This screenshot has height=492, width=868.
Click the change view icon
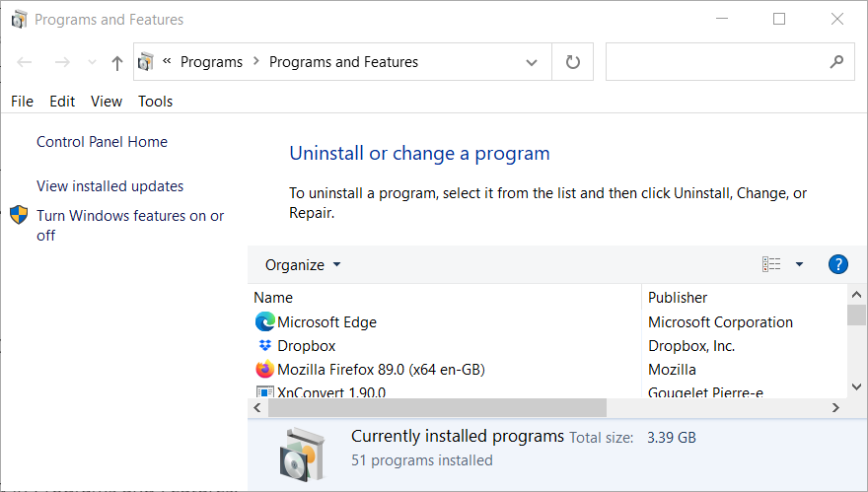click(771, 264)
